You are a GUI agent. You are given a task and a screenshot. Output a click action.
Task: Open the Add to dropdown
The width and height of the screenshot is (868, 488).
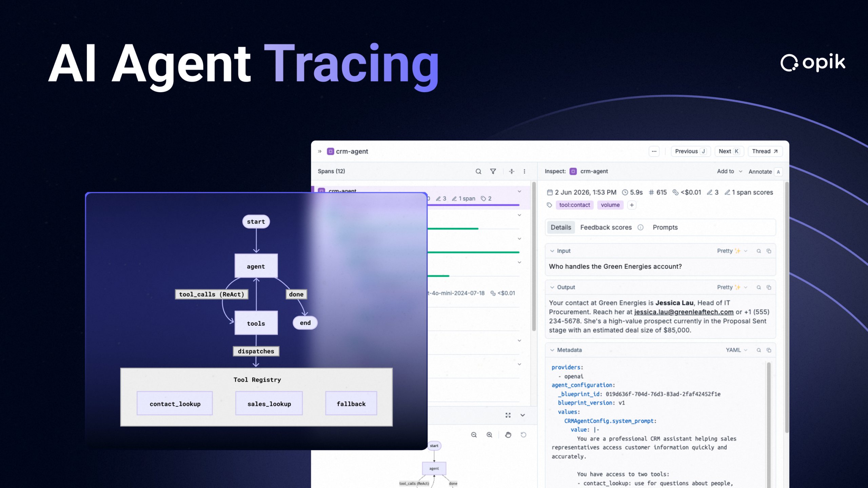[729, 171]
